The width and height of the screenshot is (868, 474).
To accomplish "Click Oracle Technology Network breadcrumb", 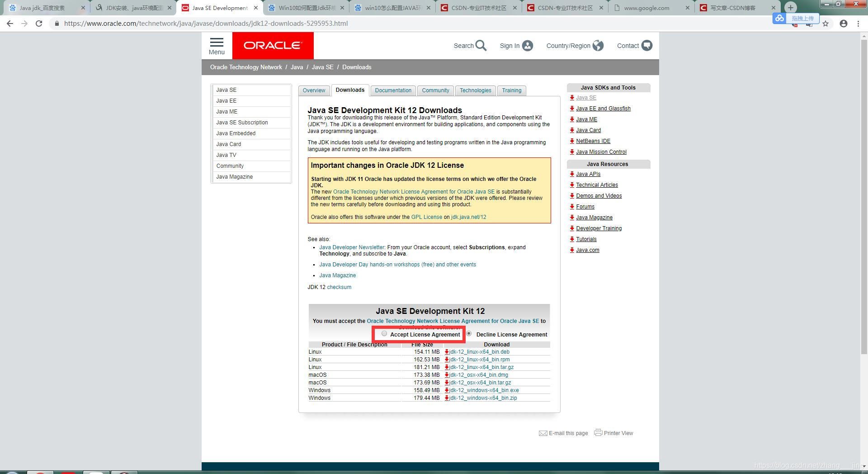I will pyautogui.click(x=246, y=67).
